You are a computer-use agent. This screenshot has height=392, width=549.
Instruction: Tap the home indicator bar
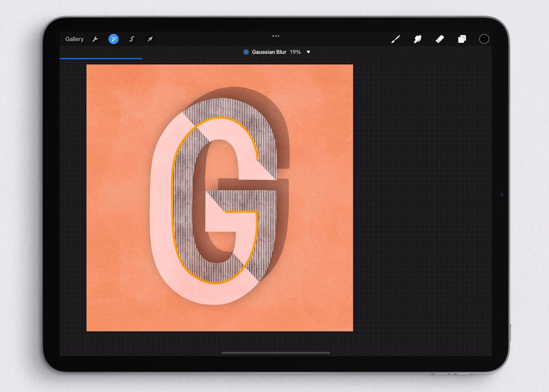(x=275, y=353)
